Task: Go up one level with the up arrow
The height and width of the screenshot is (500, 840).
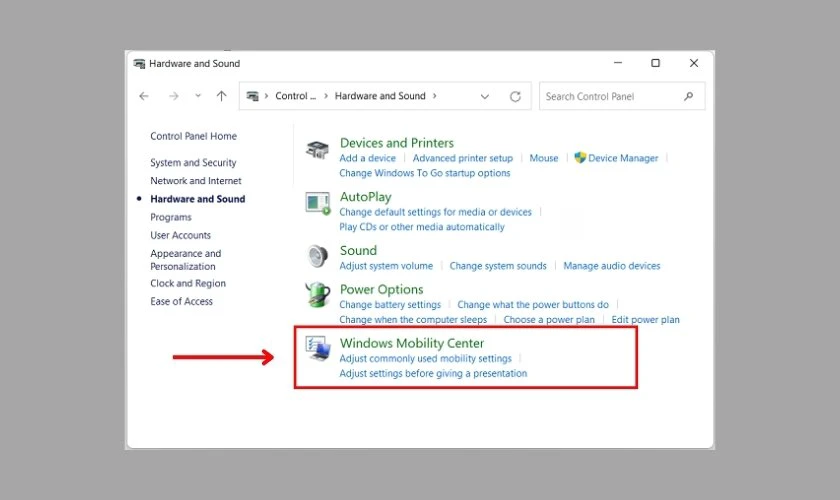Action: [x=221, y=96]
